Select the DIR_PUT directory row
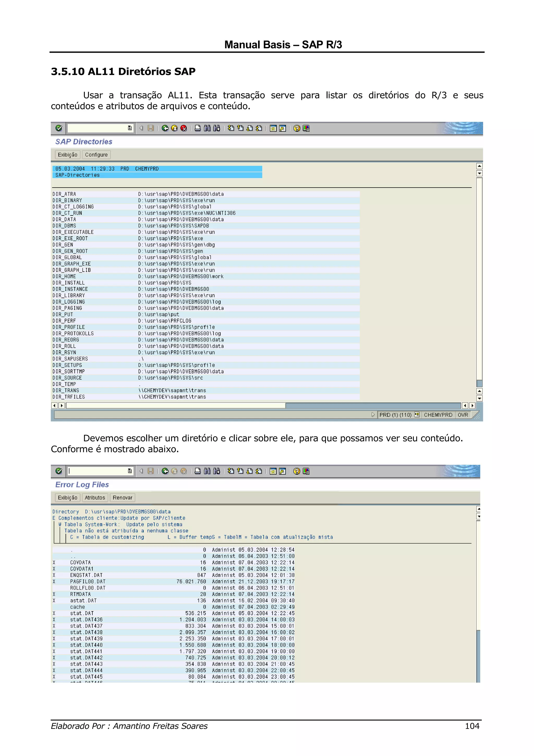 click(206, 314)
